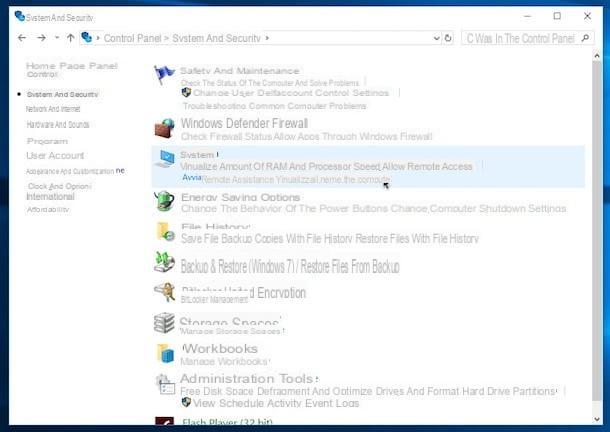Open the Program category

47,141
